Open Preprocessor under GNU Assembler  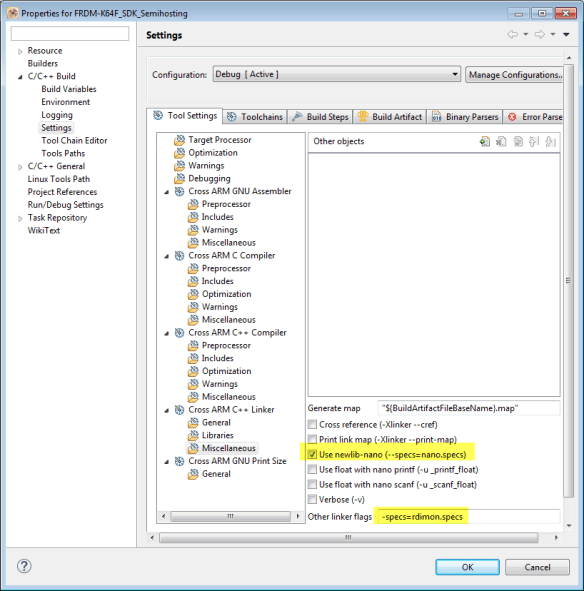click(226, 204)
